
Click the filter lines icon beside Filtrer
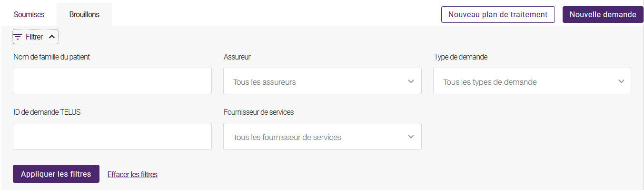tap(18, 37)
